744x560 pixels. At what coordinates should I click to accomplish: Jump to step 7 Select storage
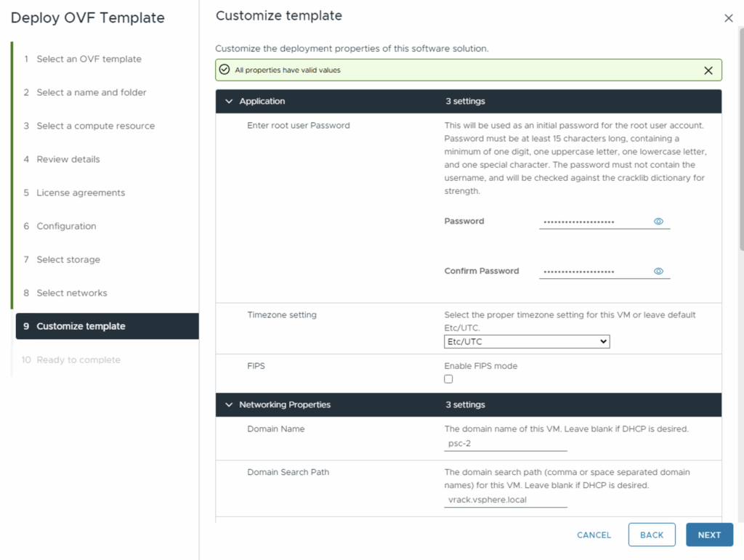point(68,259)
